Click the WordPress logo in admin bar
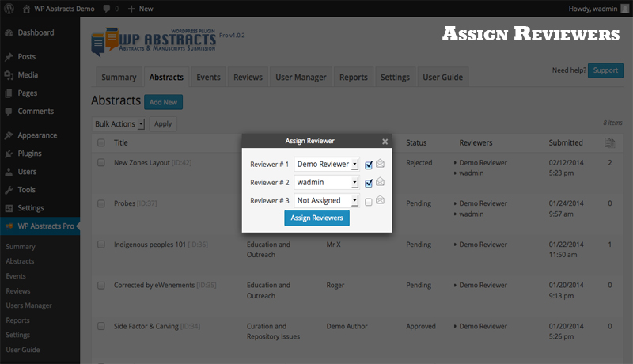This screenshot has height=364, width=633. coord(9,9)
